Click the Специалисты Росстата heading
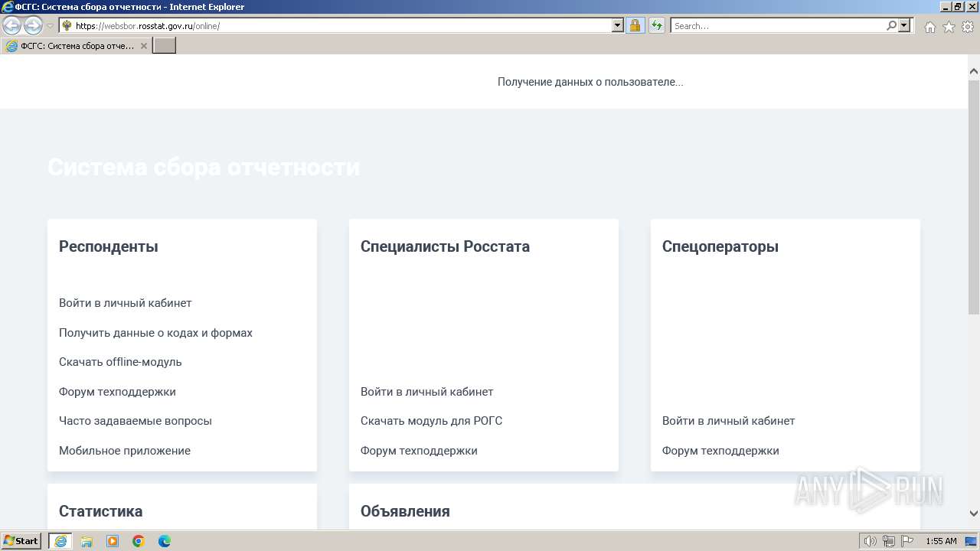The height and width of the screenshot is (551, 980). pos(445,246)
